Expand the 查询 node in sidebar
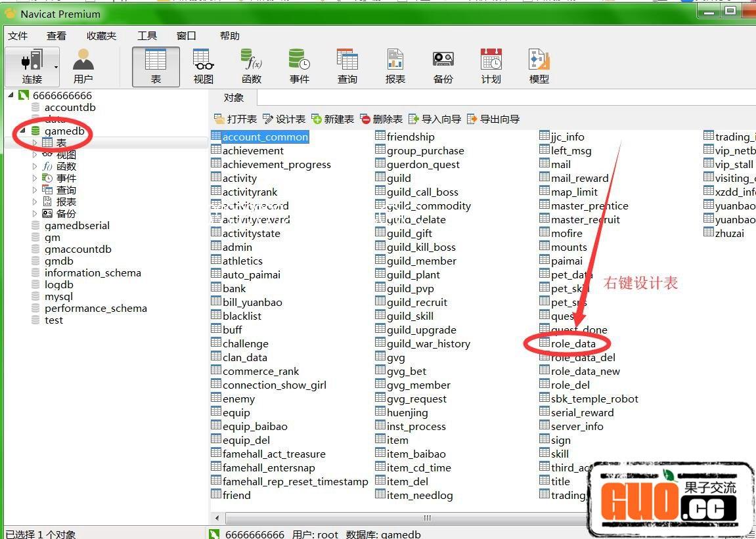Image resolution: width=756 pixels, height=539 pixels. click(35, 190)
